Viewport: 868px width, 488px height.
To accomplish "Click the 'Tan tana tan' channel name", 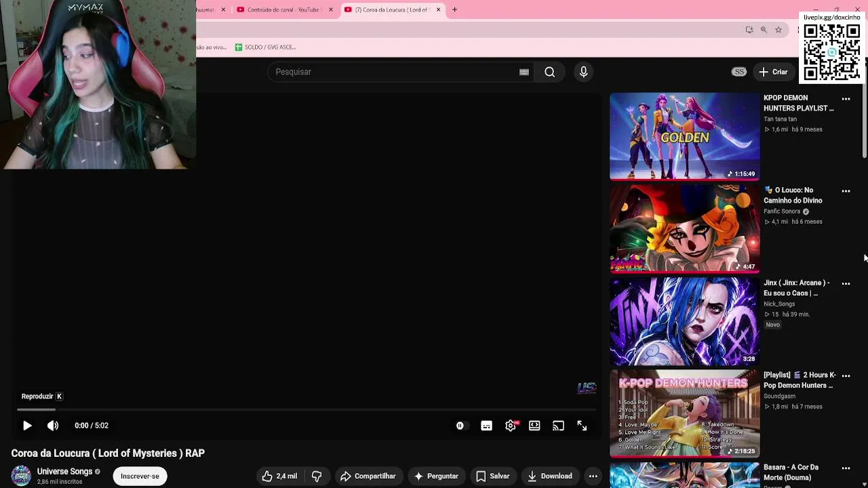I will tap(780, 119).
